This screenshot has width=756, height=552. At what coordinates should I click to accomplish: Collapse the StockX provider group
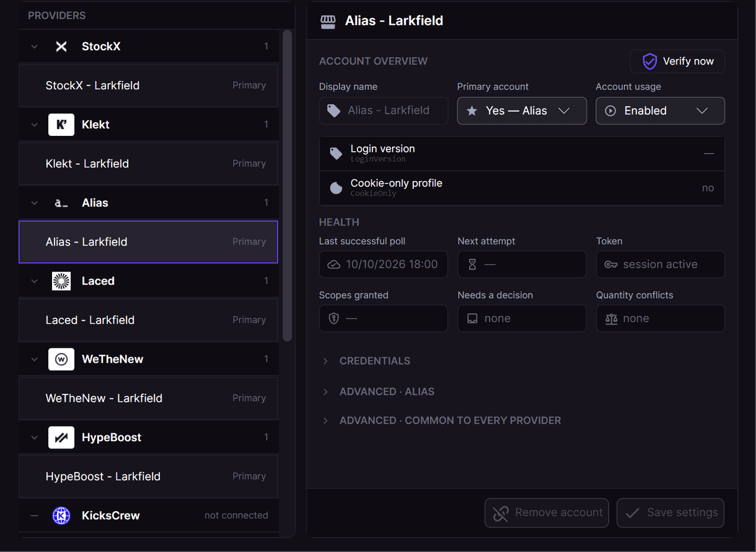(x=35, y=47)
